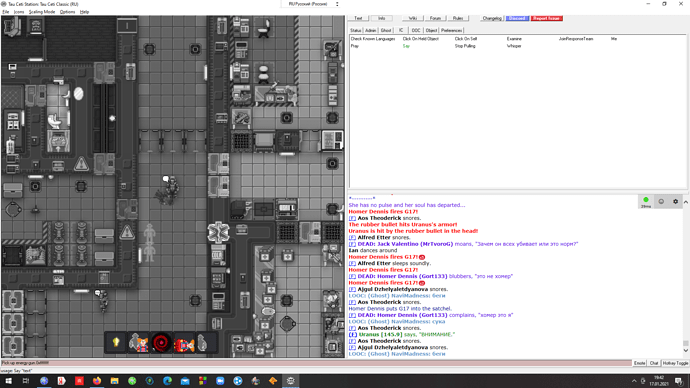Click the red spiral ghost ability icon
Viewport: 690px width, 388px height.
(161, 343)
